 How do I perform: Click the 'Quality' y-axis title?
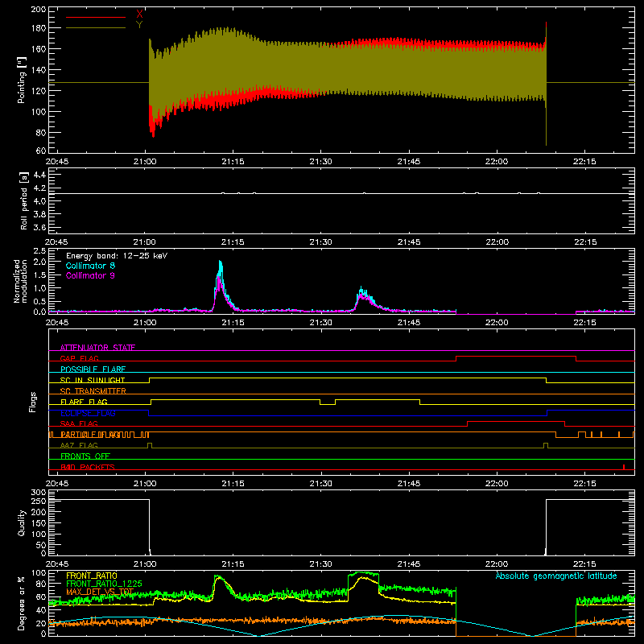(x=22, y=522)
